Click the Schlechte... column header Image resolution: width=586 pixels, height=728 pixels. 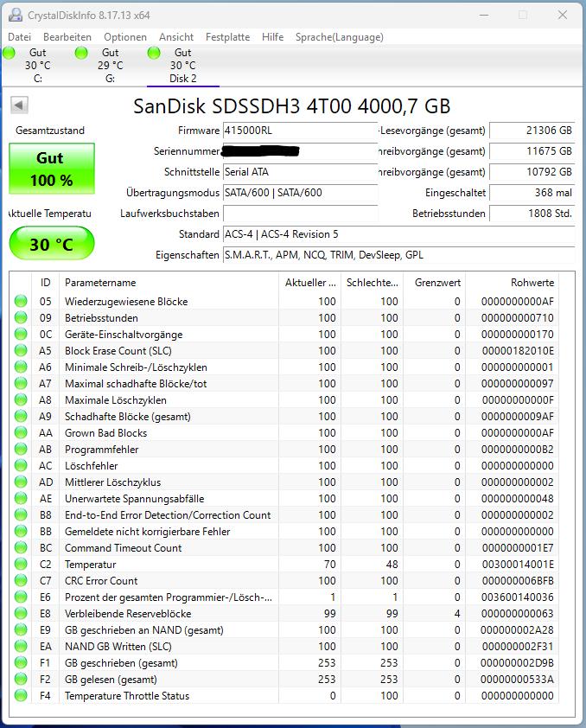tap(373, 283)
